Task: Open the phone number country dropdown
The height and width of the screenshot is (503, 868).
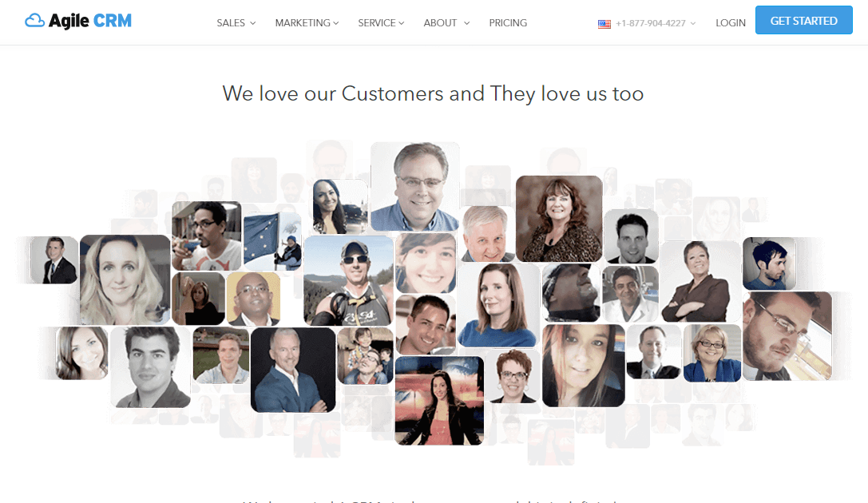Action: click(692, 24)
